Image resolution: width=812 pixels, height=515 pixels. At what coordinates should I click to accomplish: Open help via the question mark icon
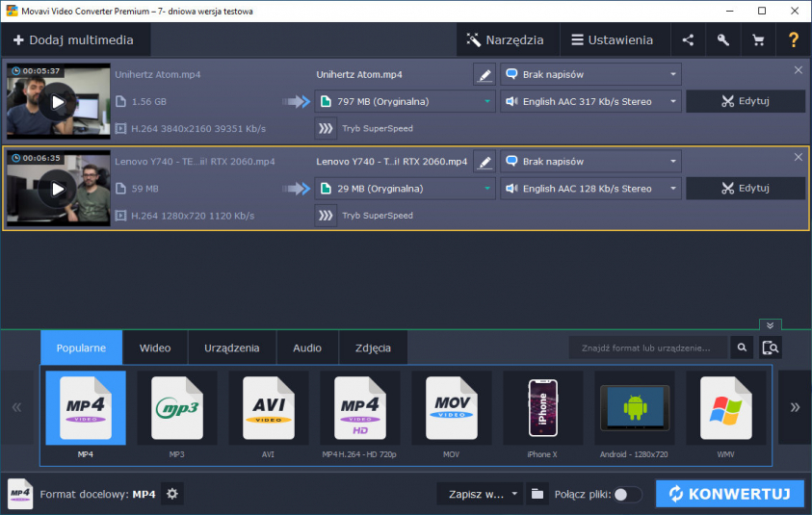coord(794,40)
